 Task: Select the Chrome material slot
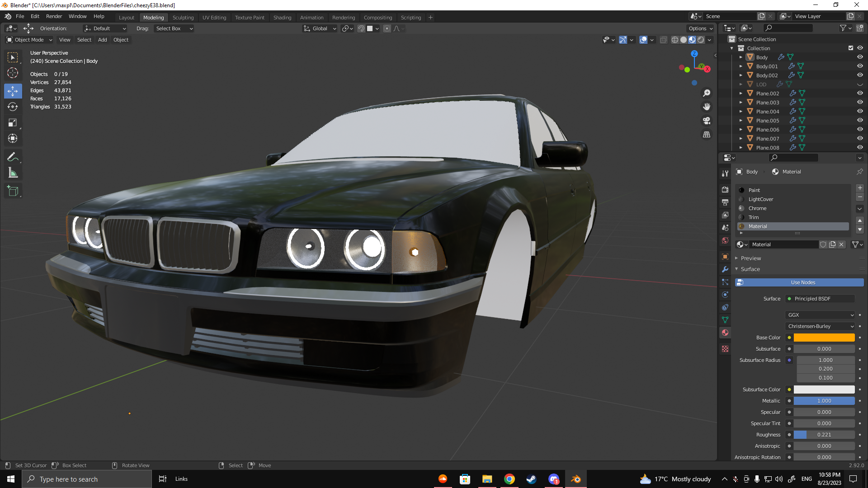pyautogui.click(x=757, y=208)
